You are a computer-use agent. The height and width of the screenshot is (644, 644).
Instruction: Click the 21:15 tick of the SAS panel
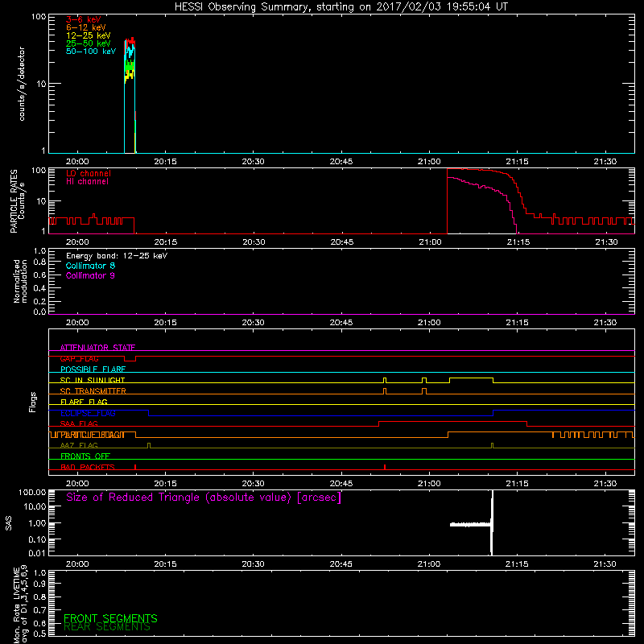point(517,564)
